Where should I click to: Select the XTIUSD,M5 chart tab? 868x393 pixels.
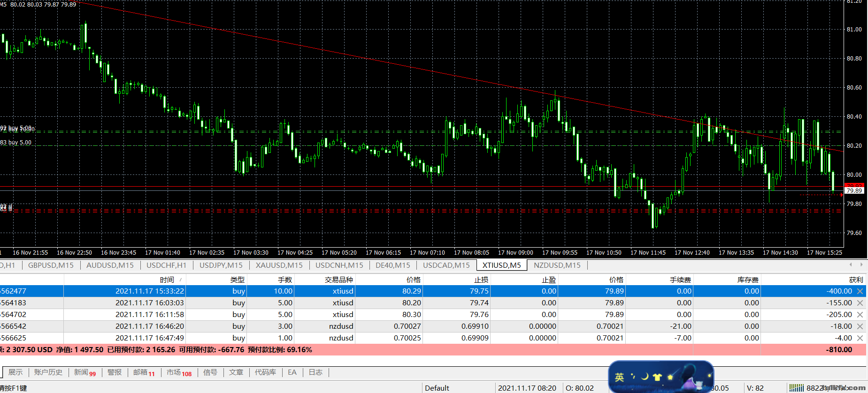[501, 265]
